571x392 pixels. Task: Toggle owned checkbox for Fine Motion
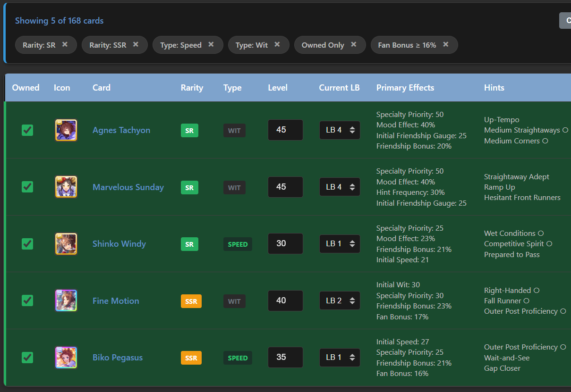coord(27,300)
